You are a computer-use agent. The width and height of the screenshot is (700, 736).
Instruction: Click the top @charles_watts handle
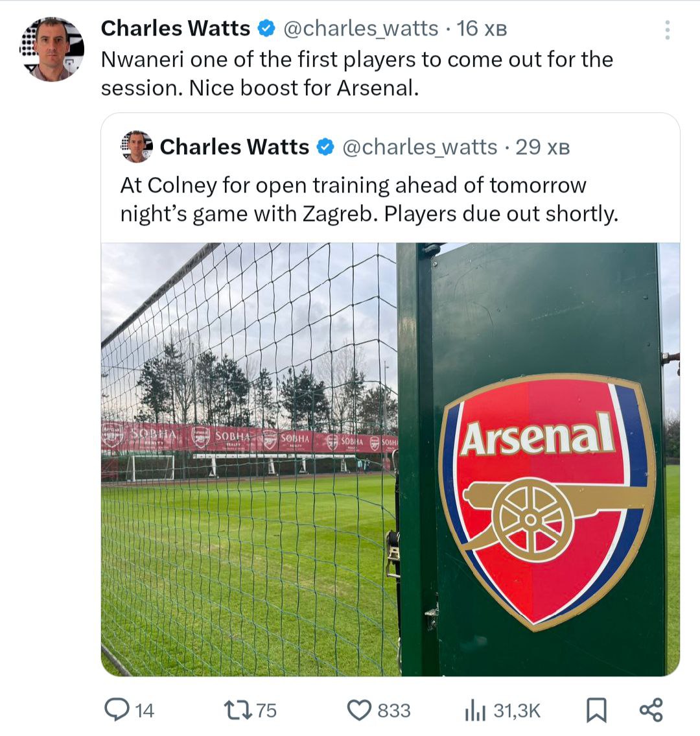[x=361, y=29]
